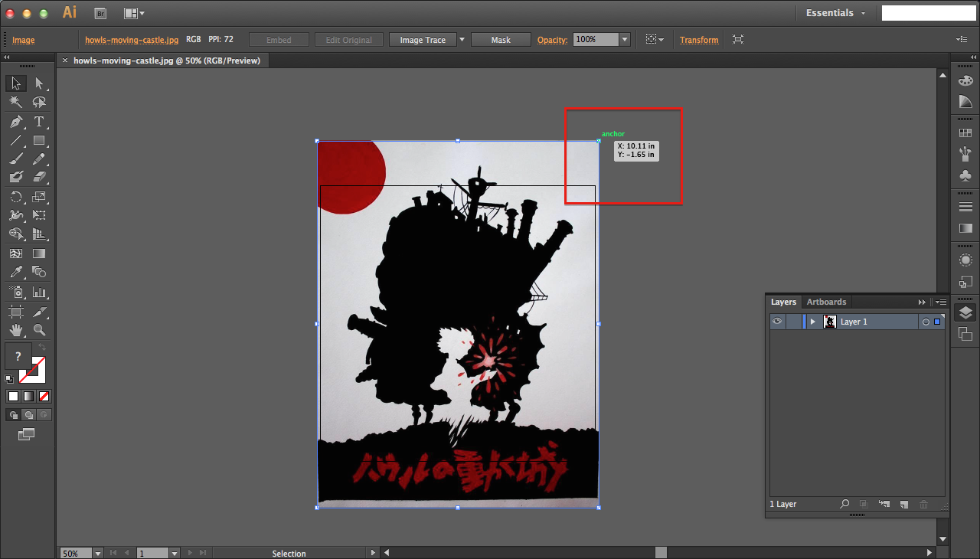Set color mode to solid Color

(x=13, y=396)
